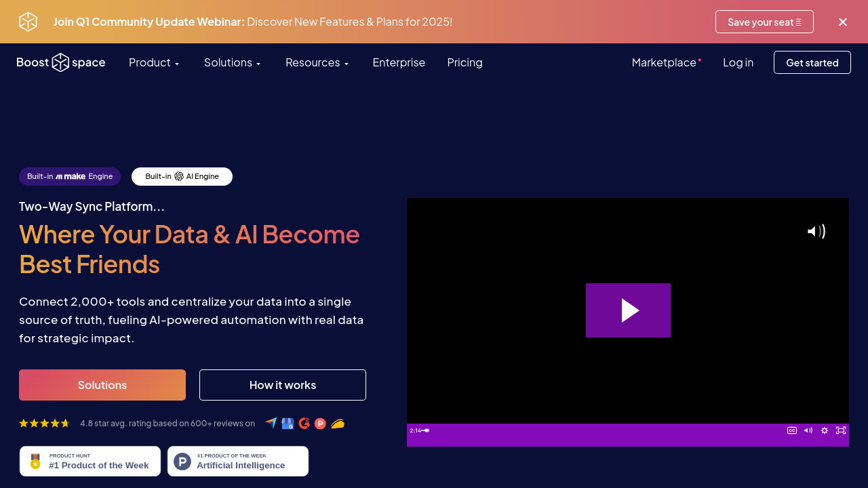This screenshot has width=868, height=488.
Task: Play the video with center play button
Action: (x=628, y=310)
